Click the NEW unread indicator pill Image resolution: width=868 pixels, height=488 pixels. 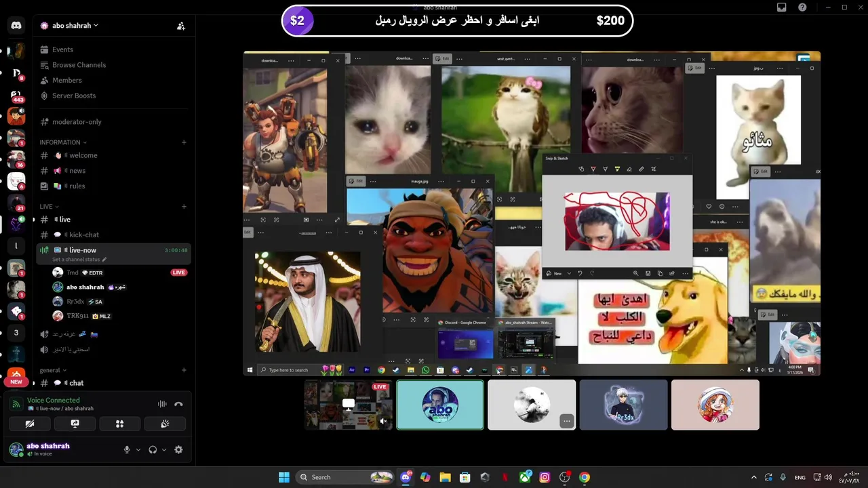[16, 382]
